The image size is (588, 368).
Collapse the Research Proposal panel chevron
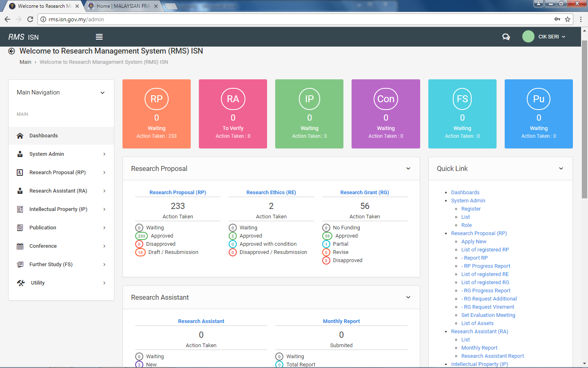[408, 168]
